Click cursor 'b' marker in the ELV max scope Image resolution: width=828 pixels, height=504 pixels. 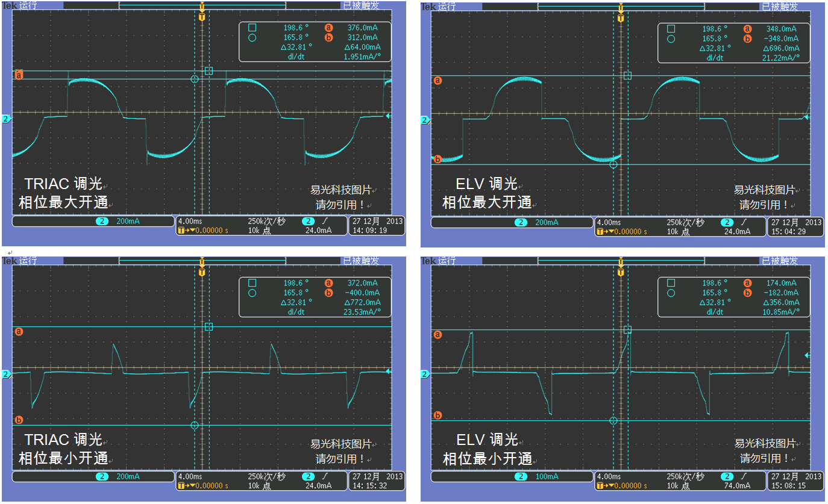coord(438,159)
